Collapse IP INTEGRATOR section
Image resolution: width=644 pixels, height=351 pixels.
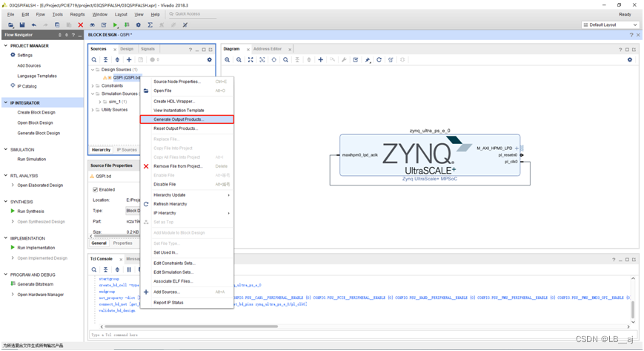6,102
